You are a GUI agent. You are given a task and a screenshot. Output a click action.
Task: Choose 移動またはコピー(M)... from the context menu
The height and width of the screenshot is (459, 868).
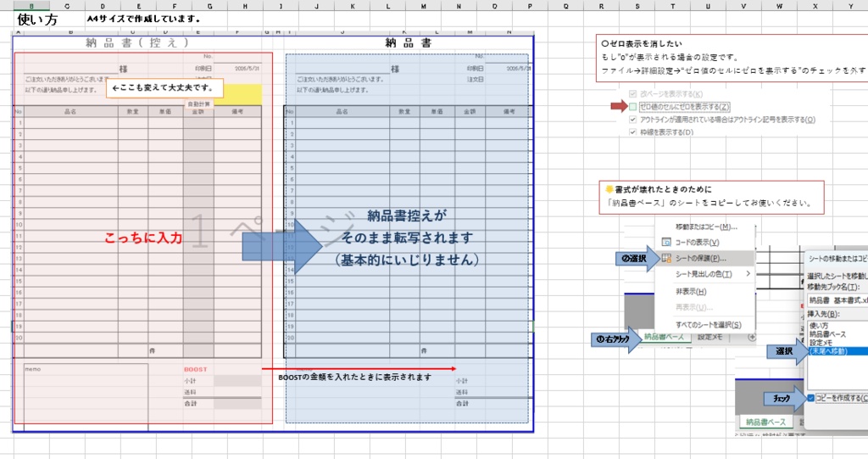point(706,227)
